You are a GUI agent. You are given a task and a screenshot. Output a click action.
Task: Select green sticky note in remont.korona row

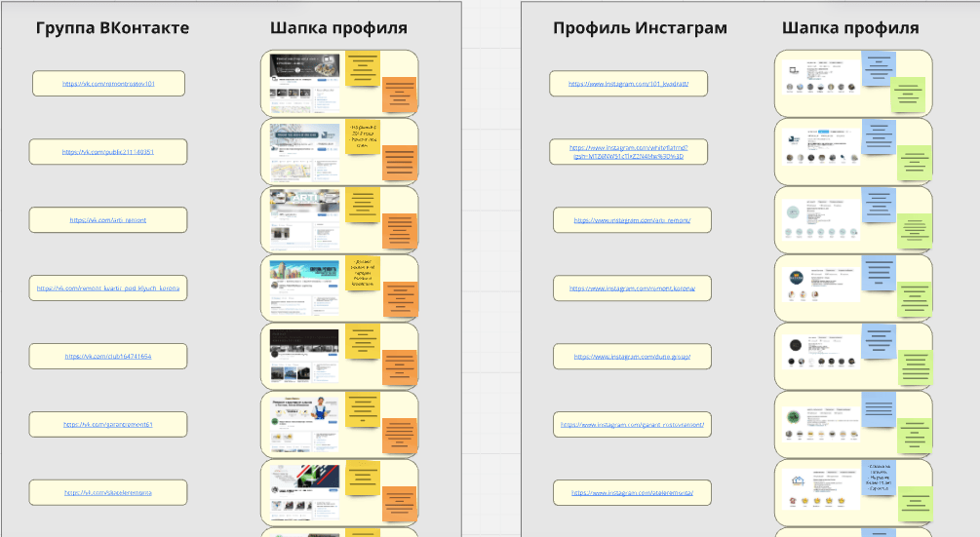point(915,298)
